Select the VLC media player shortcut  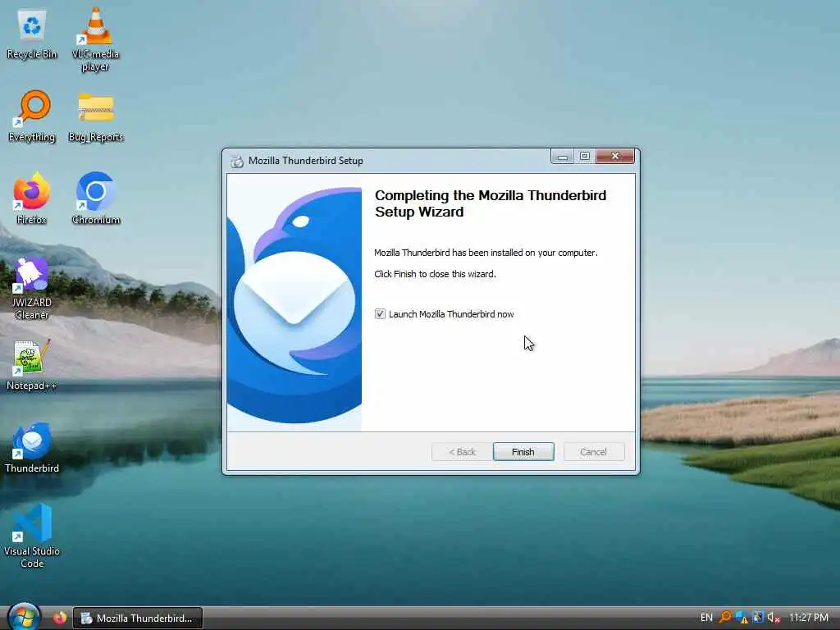[95, 39]
